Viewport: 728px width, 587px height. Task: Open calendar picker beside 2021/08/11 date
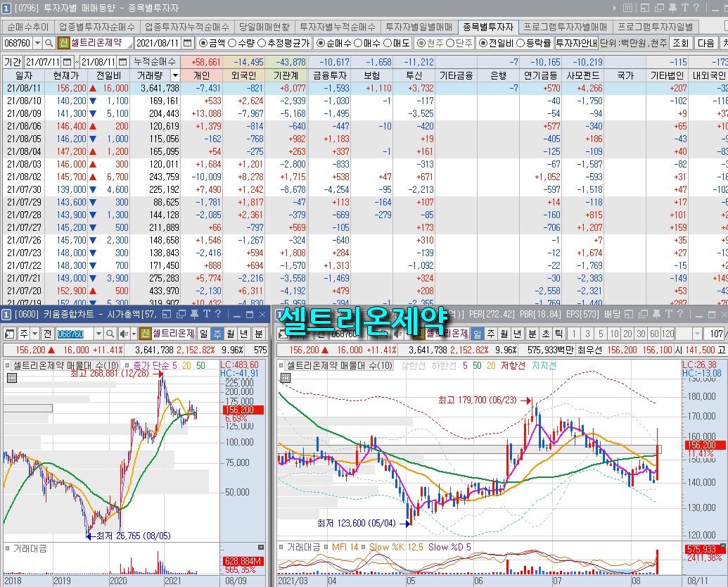coord(188,43)
